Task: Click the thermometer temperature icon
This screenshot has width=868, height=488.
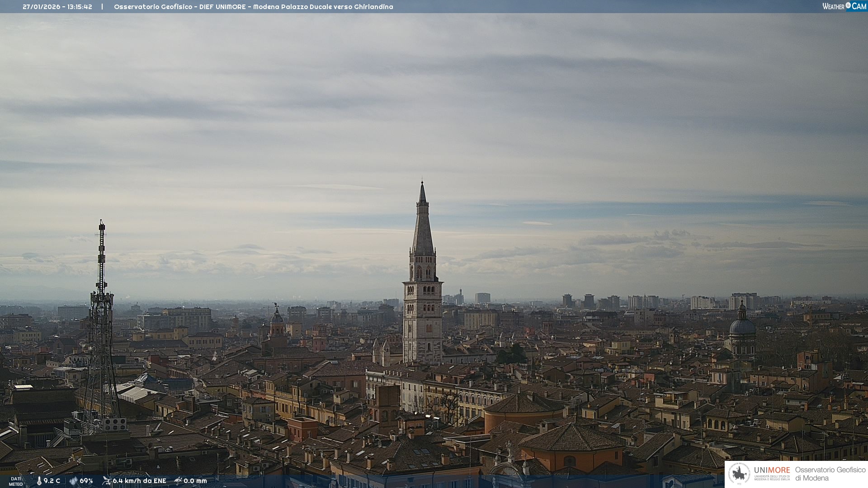Action: click(39, 481)
